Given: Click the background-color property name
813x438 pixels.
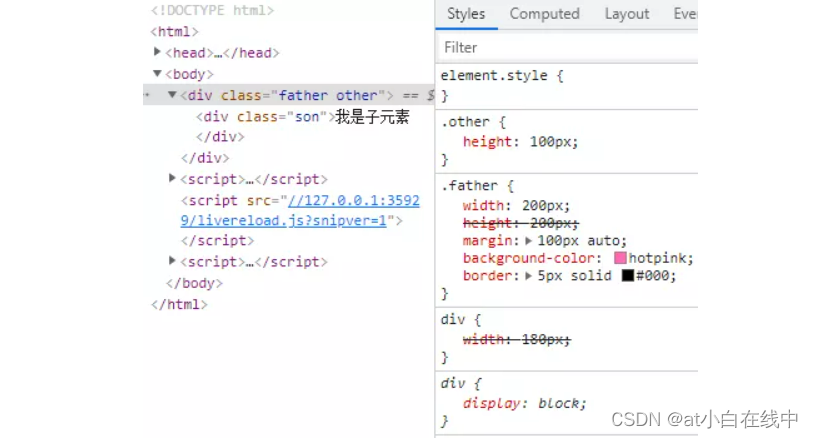Looking at the screenshot, I should tap(529, 258).
